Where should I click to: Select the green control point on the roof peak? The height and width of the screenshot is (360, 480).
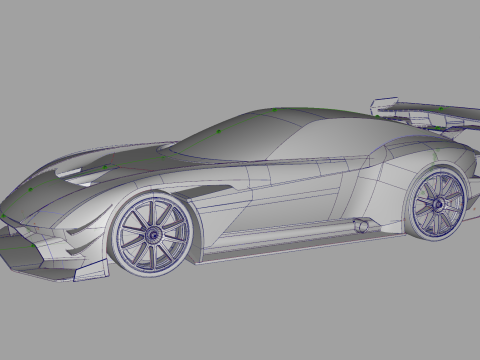[274, 110]
